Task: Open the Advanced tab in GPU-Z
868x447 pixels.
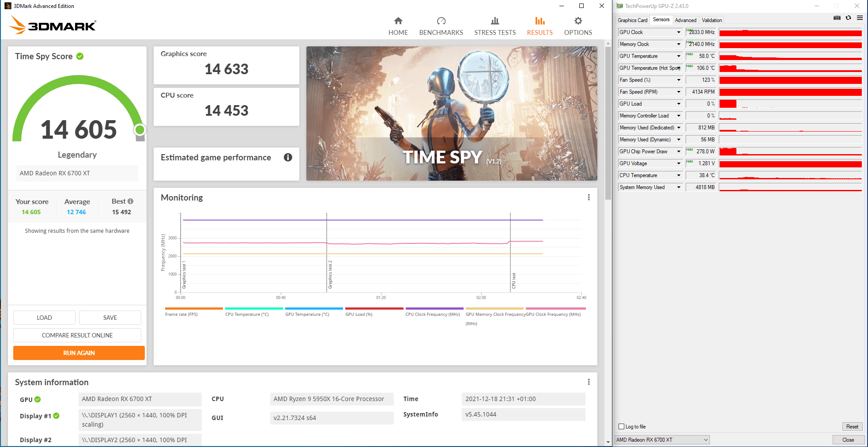Action: click(685, 20)
